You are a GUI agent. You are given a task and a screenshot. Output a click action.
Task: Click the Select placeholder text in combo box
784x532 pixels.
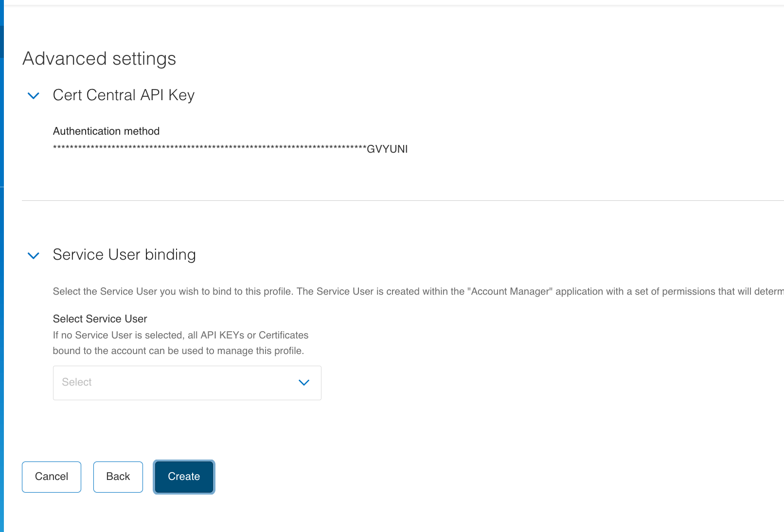(x=77, y=382)
